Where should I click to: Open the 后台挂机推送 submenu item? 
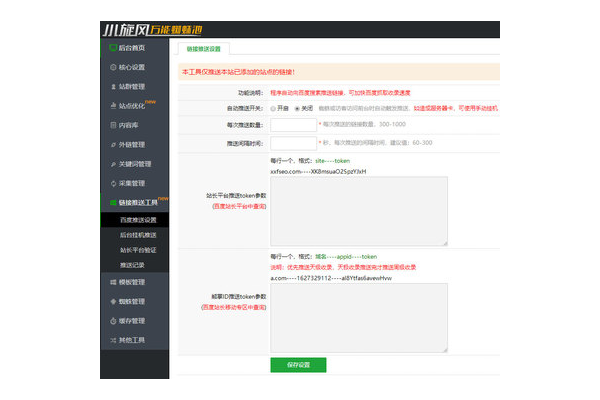coord(137,234)
